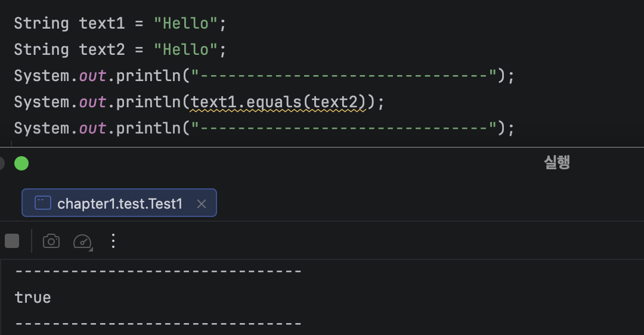Open the profiler gauge dropdown

click(x=82, y=241)
